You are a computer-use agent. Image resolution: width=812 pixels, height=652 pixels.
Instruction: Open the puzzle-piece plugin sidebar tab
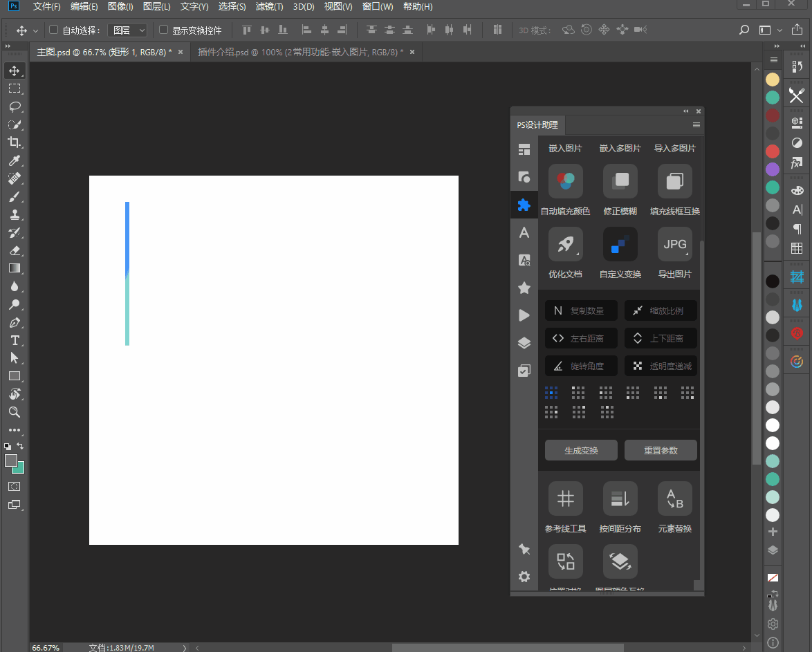click(x=524, y=205)
